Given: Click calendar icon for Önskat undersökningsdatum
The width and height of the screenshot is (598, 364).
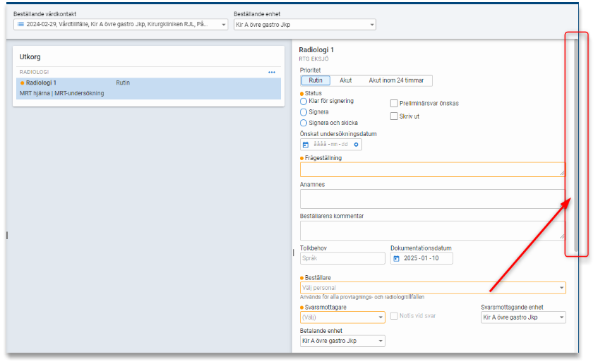Looking at the screenshot, I should coord(306,145).
